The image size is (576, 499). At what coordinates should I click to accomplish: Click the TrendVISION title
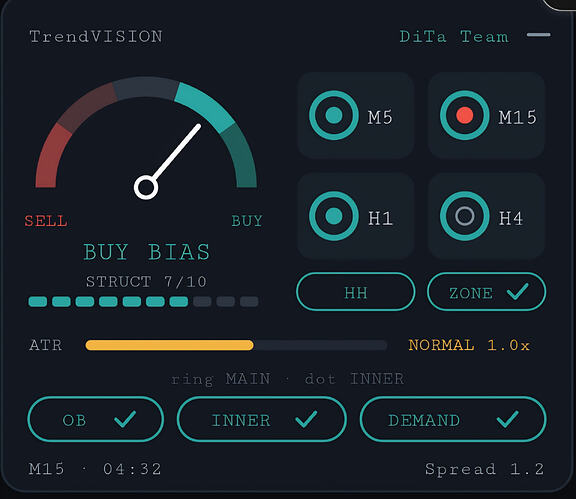pos(96,36)
